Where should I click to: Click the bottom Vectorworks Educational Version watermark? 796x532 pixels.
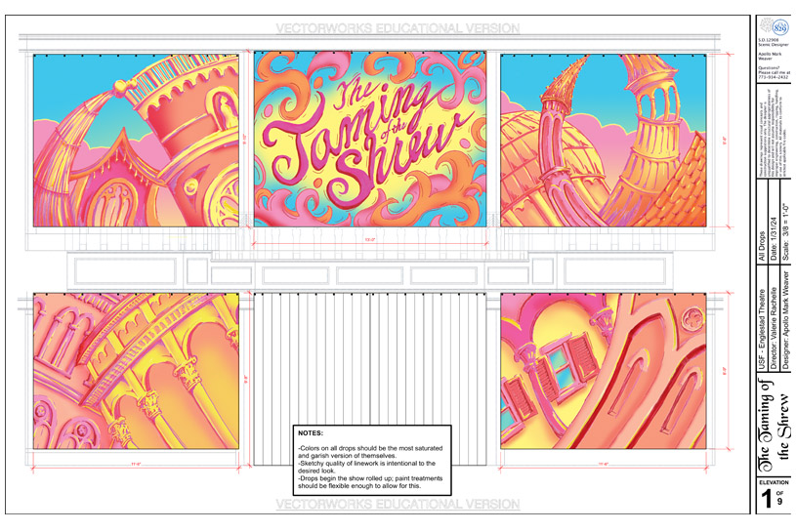[371, 505]
